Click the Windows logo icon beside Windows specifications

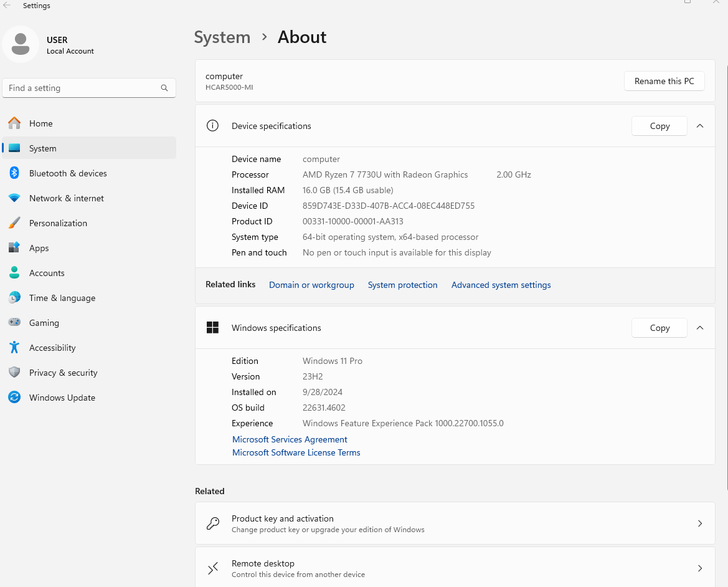click(212, 327)
